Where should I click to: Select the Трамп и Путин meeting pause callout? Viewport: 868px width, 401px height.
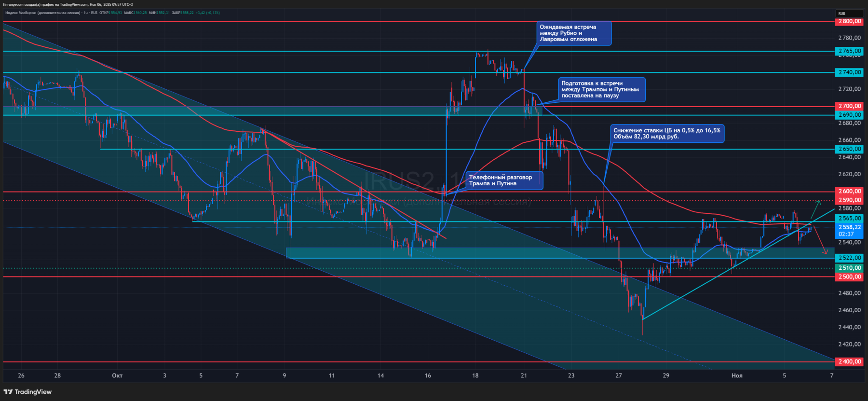click(601, 90)
